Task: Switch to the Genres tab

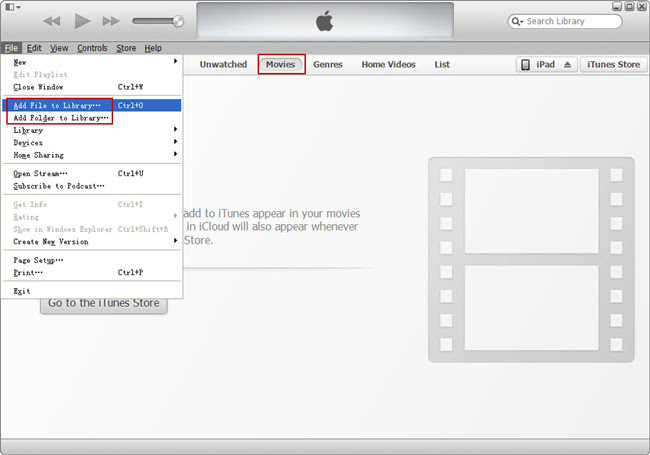Action: pyautogui.click(x=327, y=65)
